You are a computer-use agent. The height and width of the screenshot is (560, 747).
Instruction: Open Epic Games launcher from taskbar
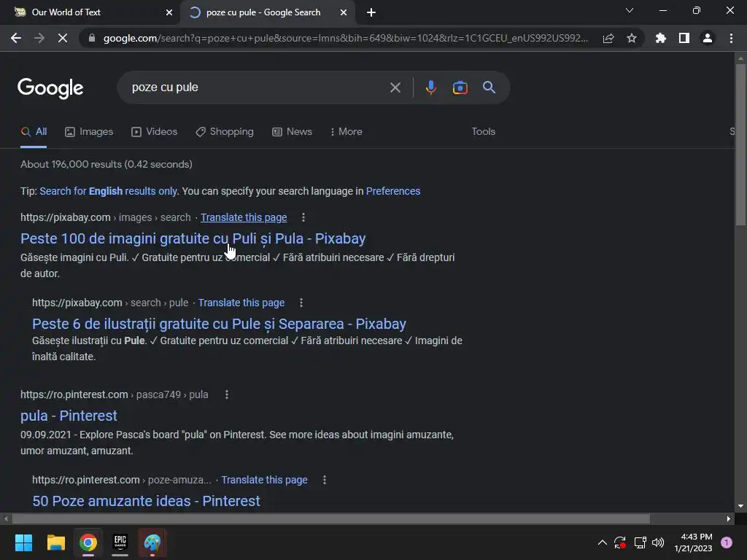(120, 542)
